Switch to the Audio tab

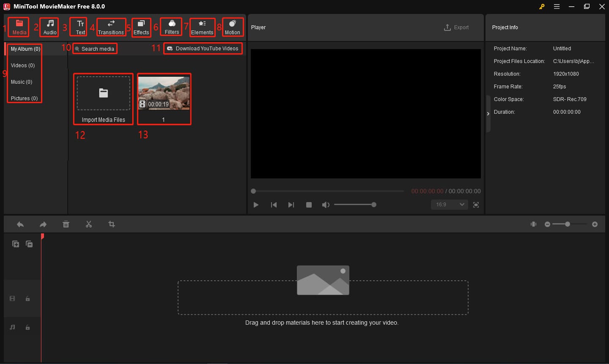[49, 27]
